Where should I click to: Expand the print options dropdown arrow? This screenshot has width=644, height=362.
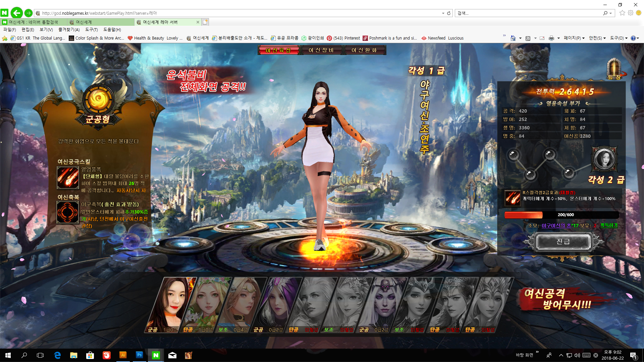pos(558,38)
